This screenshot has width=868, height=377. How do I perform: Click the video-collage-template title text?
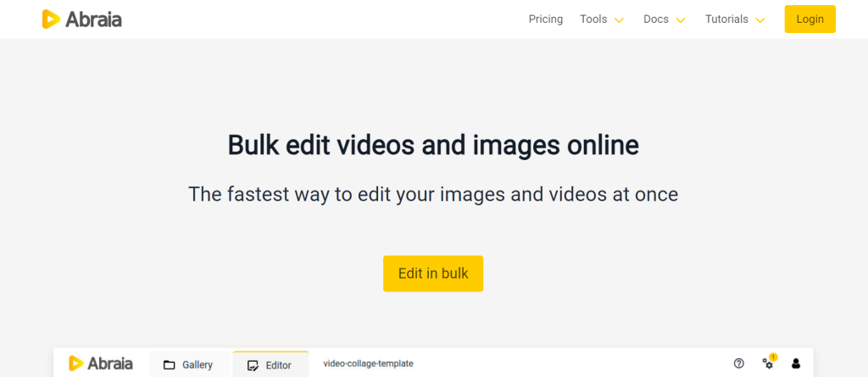(x=368, y=363)
